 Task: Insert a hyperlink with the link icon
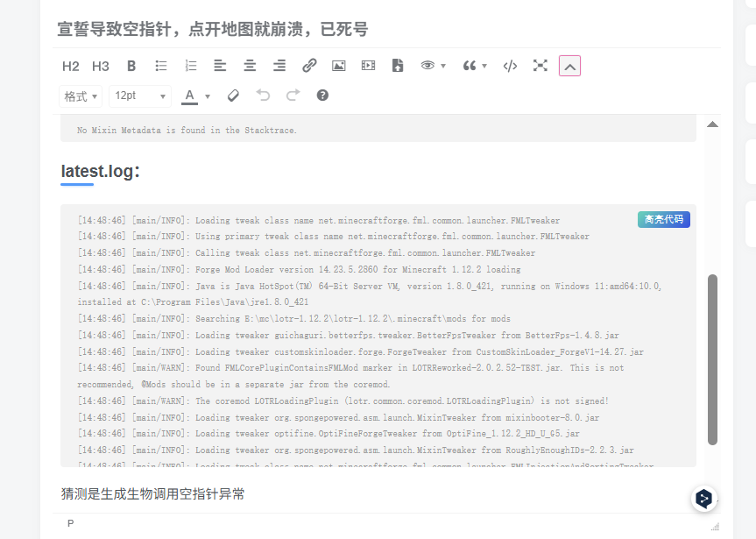309,66
